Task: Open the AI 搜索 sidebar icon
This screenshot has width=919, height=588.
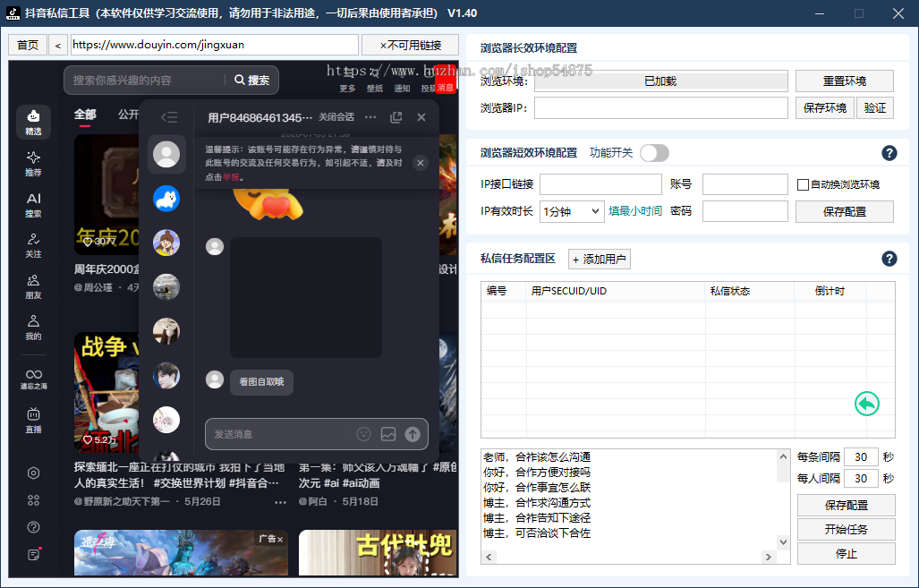Action: (33, 205)
